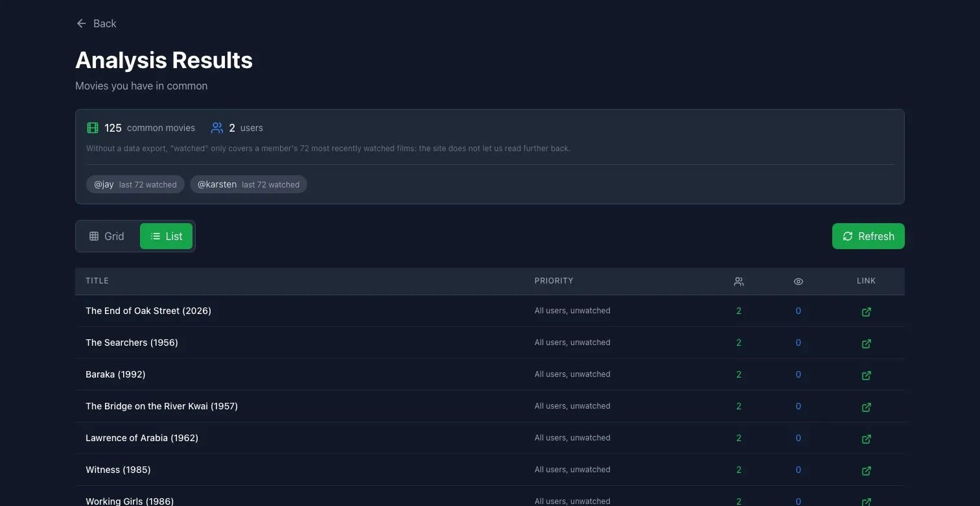Click "Movies you have in common" subtitle

(141, 86)
